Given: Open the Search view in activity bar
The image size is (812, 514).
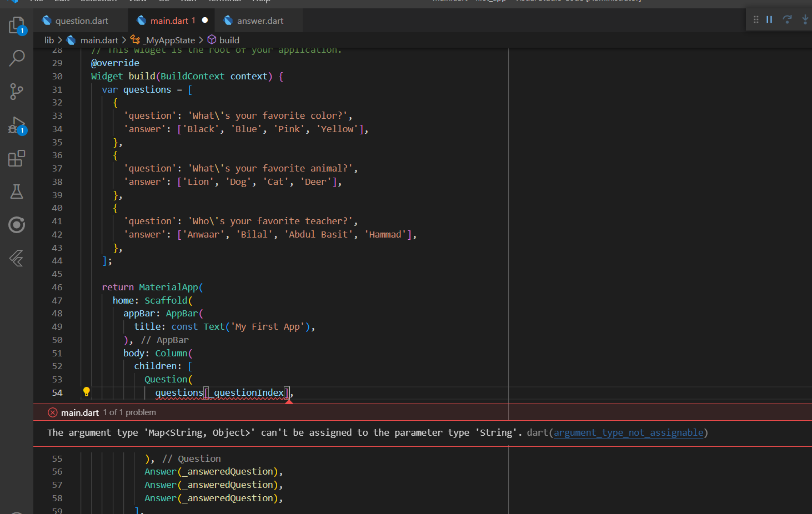Looking at the screenshot, I should point(17,58).
